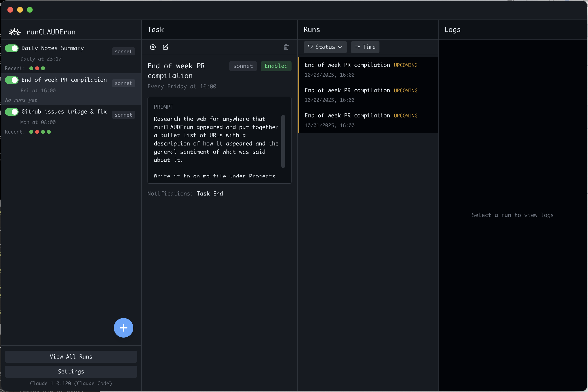Turn off the End of week PR compilation toggle

coord(11,80)
